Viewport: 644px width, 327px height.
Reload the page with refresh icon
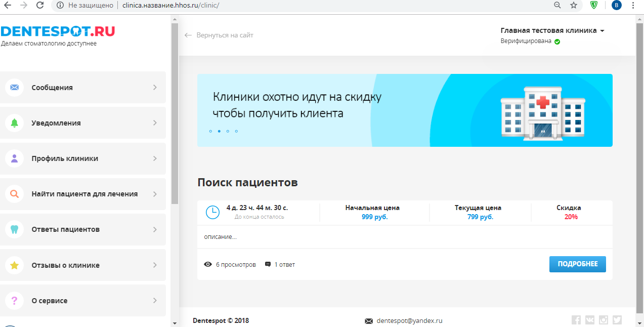pyautogui.click(x=39, y=5)
